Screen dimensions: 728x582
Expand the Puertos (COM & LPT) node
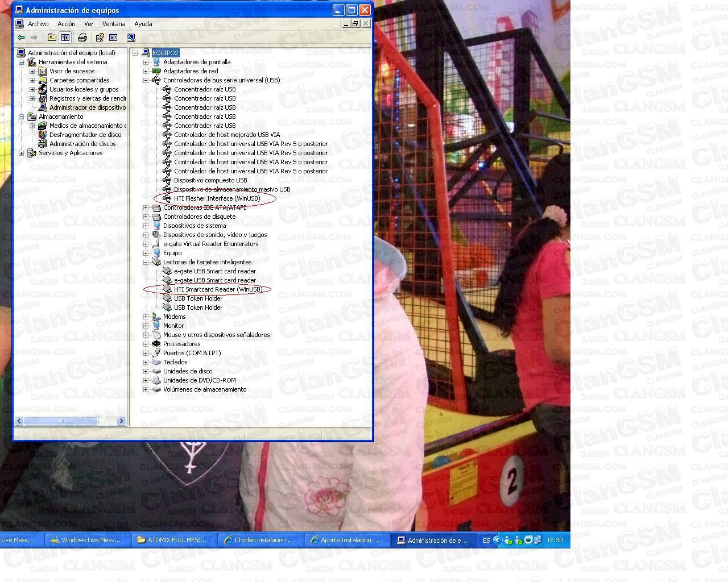coord(146,353)
